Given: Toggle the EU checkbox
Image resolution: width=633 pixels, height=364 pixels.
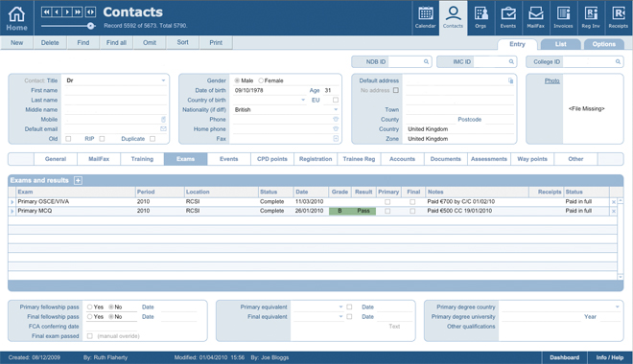Looking at the screenshot, I should coord(336,100).
